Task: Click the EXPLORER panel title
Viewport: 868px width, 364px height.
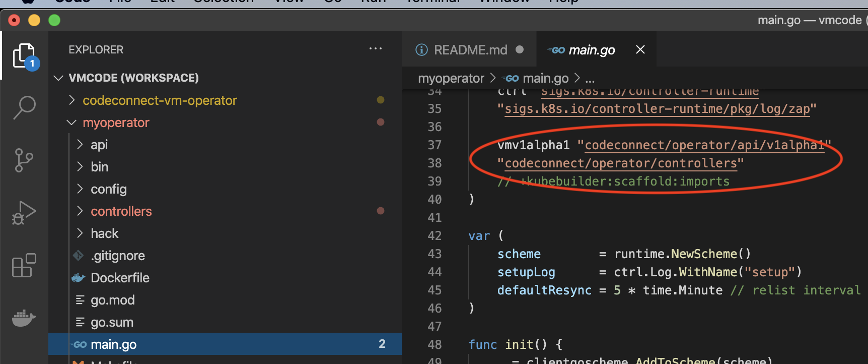Action: pyautogui.click(x=96, y=49)
